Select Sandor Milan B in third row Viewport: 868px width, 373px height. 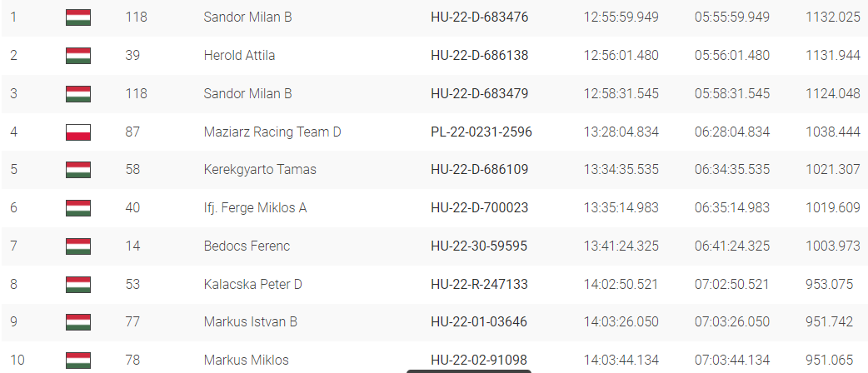pyautogui.click(x=247, y=93)
